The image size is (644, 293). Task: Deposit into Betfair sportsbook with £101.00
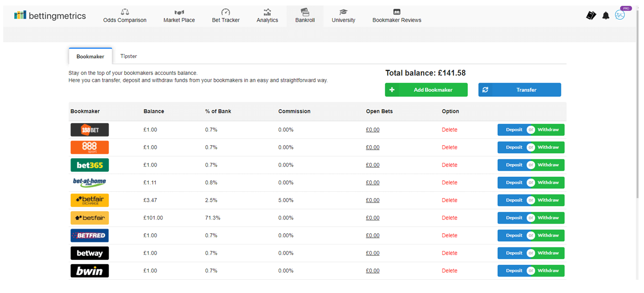pyautogui.click(x=513, y=218)
